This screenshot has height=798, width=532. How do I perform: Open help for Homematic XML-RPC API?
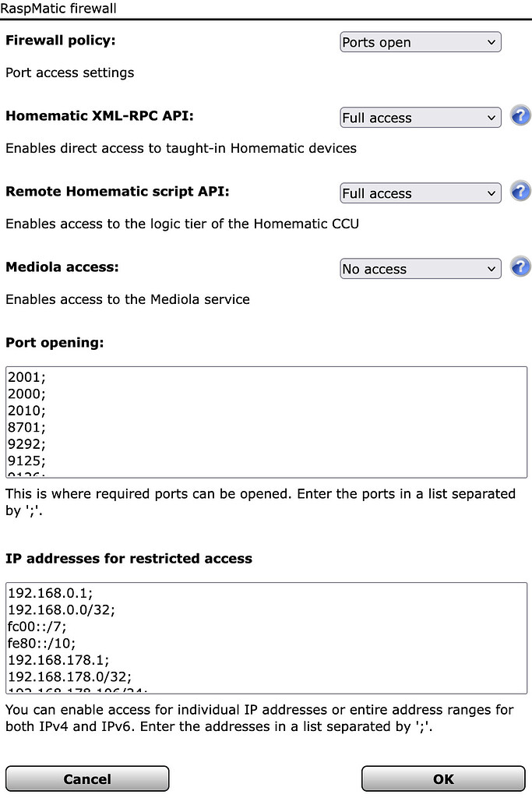pos(520,115)
